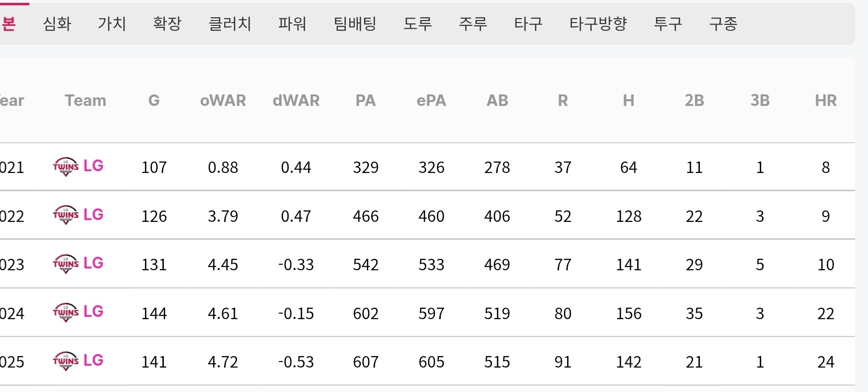Click the 2B column header
The width and height of the screenshot is (868, 392).
point(694,100)
